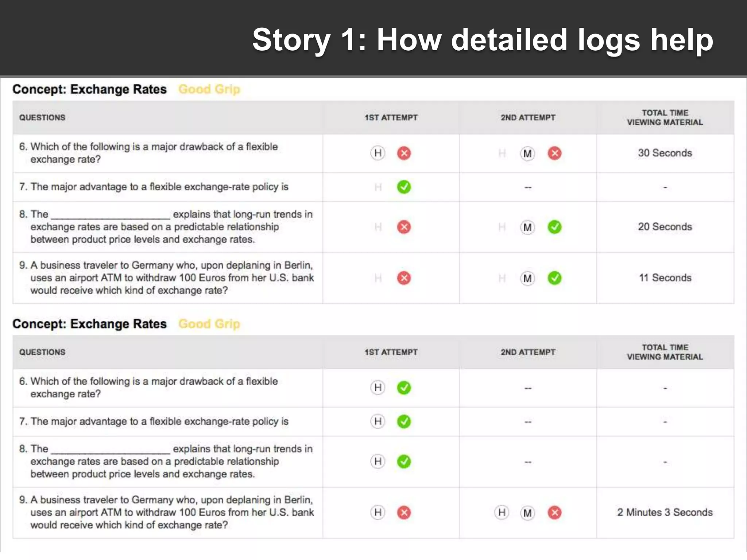Click the faded second-attempt H in the 30 Seconds row

[x=502, y=153]
